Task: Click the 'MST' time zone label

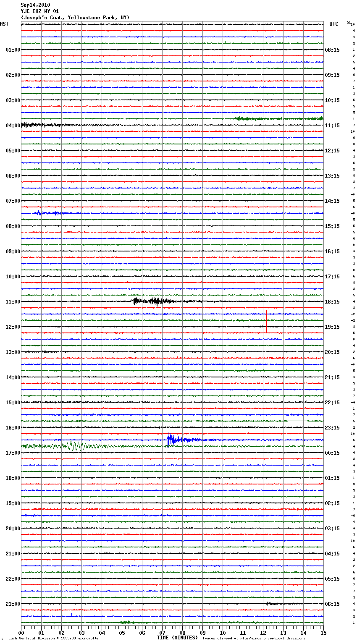Action: pos(4,24)
